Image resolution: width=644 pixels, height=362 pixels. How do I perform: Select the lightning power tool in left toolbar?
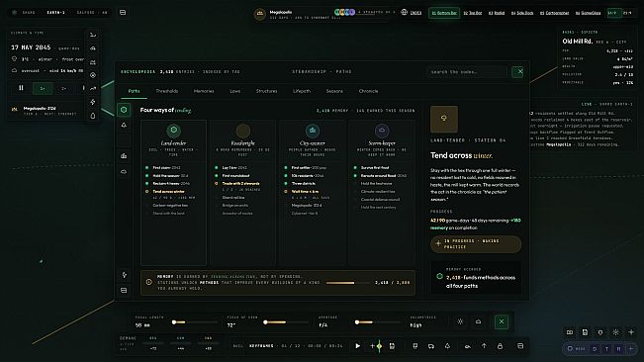click(x=93, y=102)
